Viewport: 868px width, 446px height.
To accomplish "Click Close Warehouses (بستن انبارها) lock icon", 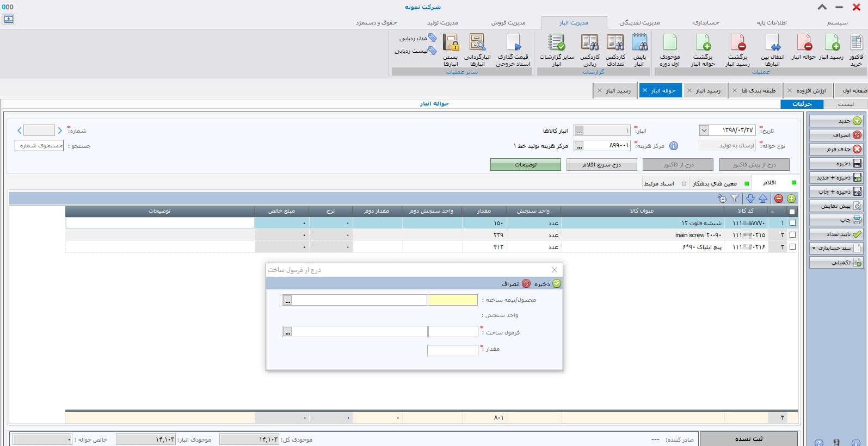I will point(451,49).
